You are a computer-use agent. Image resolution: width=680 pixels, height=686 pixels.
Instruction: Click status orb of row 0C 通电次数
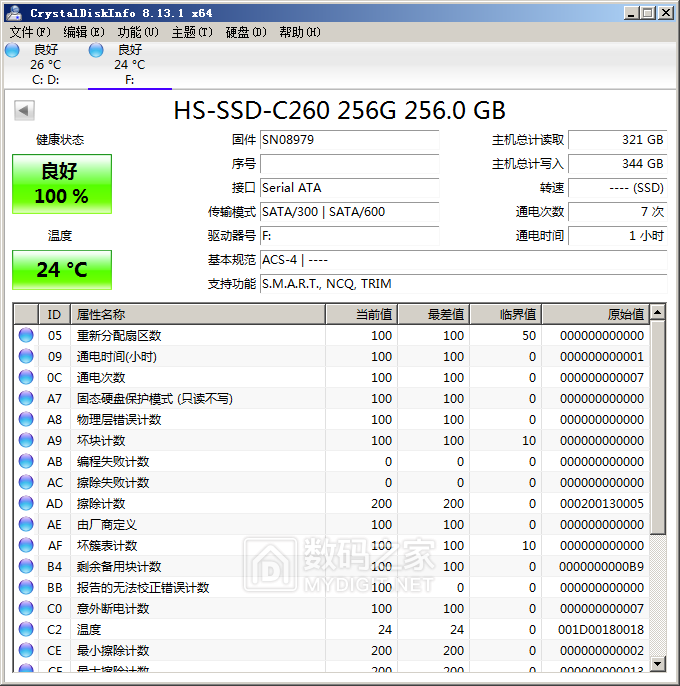26,378
